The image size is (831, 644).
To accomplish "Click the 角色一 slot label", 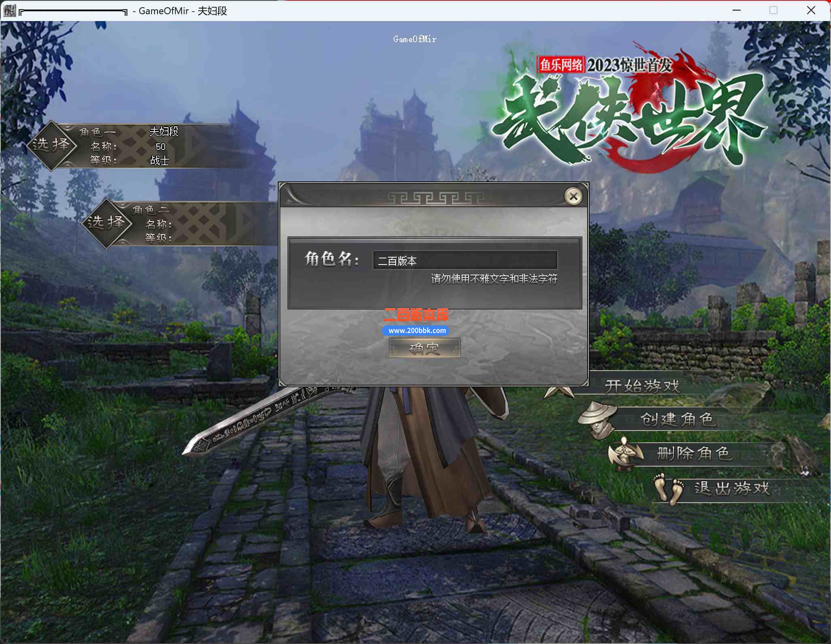I will (x=97, y=132).
